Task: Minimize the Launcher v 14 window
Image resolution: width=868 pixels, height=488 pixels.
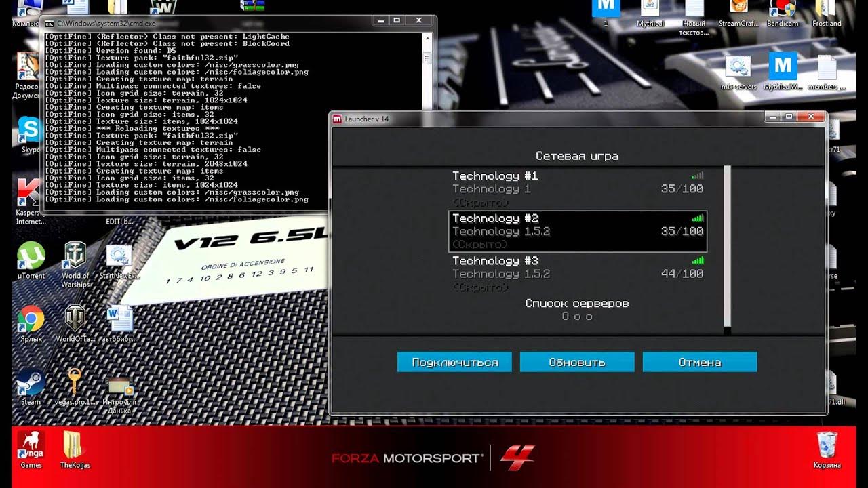Action: (772, 117)
